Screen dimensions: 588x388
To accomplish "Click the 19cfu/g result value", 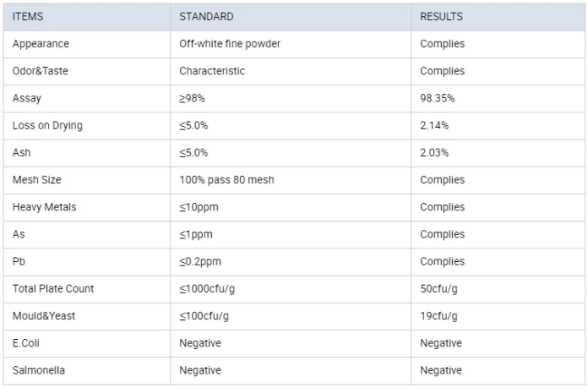I will tap(438, 316).
